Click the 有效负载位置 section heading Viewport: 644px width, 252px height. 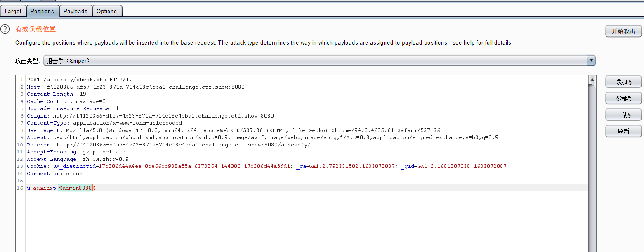pos(35,29)
